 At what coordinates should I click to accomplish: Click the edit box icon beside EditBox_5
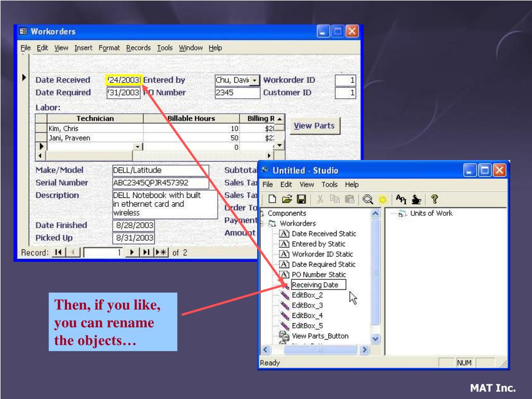(285, 326)
